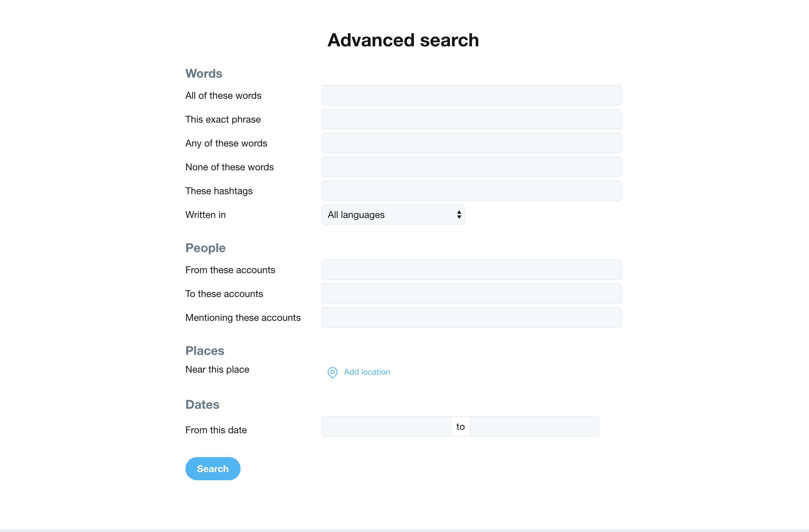Focus the Mentioning these accounts field
This screenshot has height=532, width=809.
pyautogui.click(x=471, y=317)
